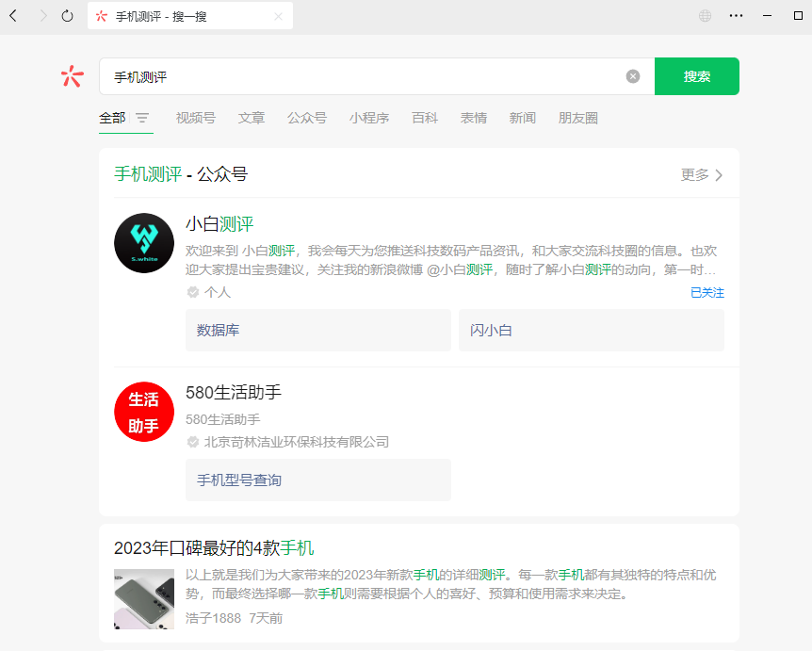Click the red 搜一搜 logo icon
The height and width of the screenshot is (651, 812).
pos(72,76)
